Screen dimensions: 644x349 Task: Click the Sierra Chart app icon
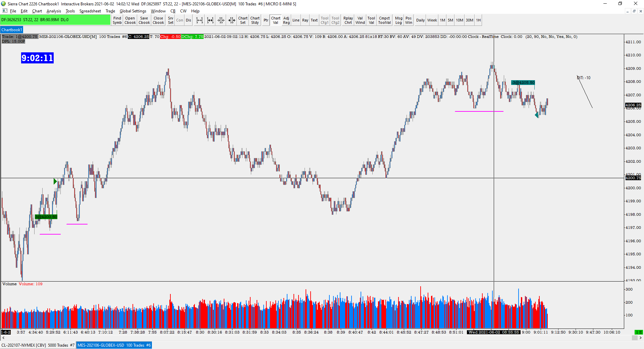(x=3, y=4)
